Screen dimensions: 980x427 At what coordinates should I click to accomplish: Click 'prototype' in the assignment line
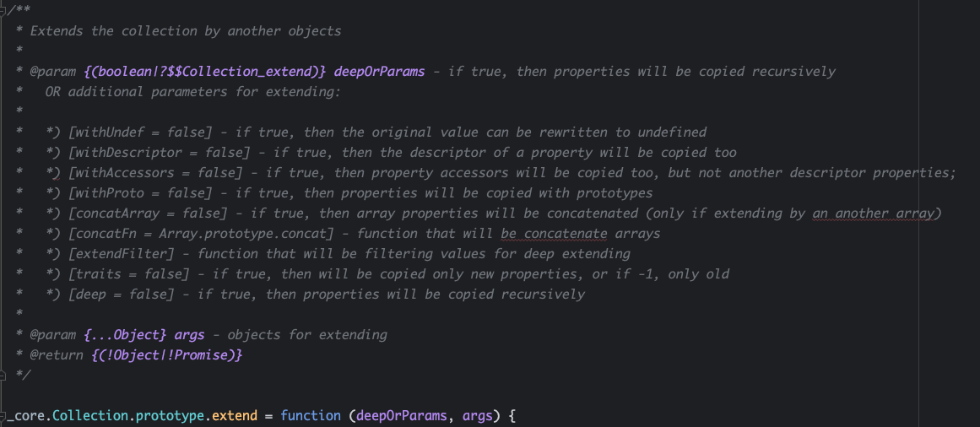click(162, 415)
